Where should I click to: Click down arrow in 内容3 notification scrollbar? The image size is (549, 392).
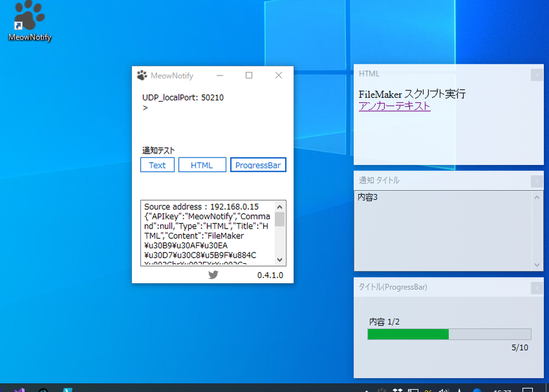click(537, 265)
